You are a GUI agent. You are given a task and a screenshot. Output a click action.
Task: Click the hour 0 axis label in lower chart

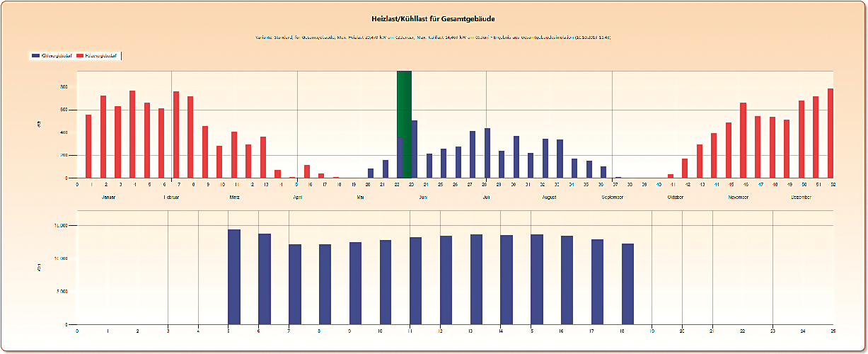pos(76,331)
